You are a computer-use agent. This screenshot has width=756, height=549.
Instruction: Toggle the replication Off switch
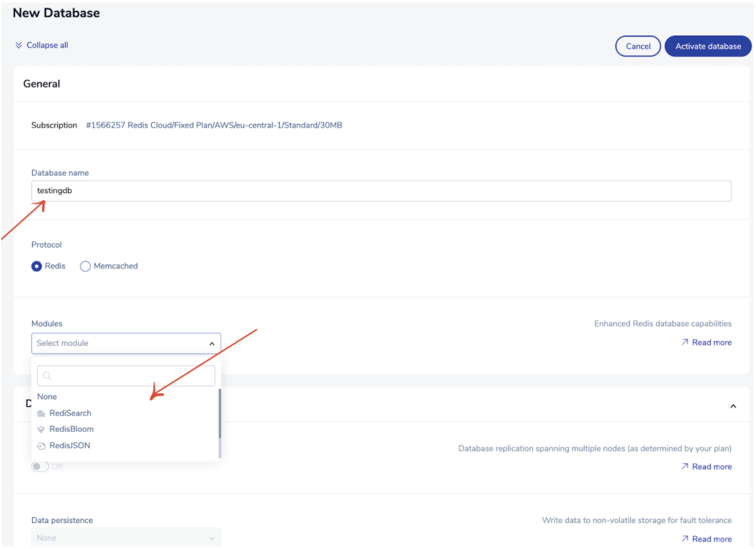(40, 466)
